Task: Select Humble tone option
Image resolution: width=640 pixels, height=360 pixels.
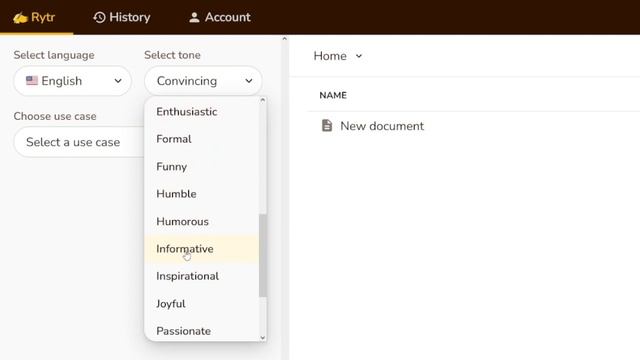Action: [x=202, y=194]
